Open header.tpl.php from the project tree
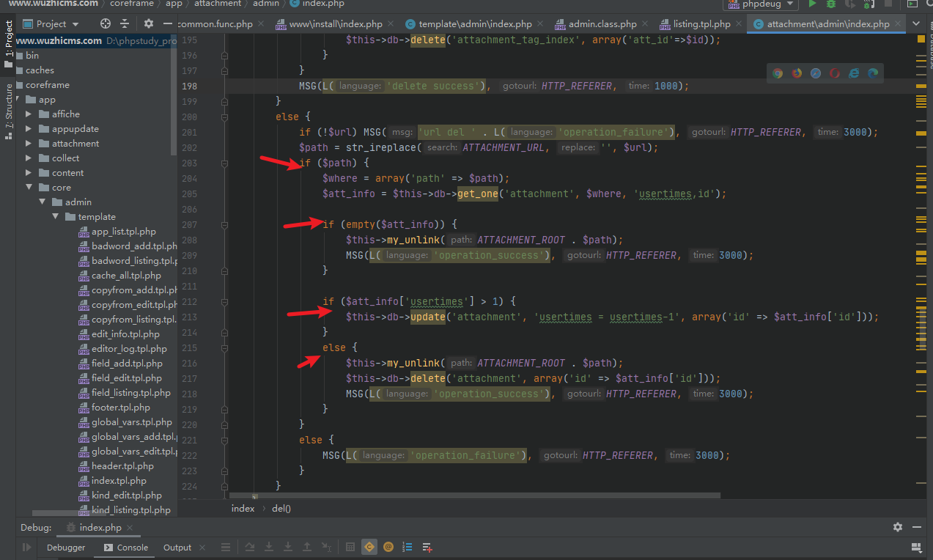933x560 pixels. click(x=122, y=466)
